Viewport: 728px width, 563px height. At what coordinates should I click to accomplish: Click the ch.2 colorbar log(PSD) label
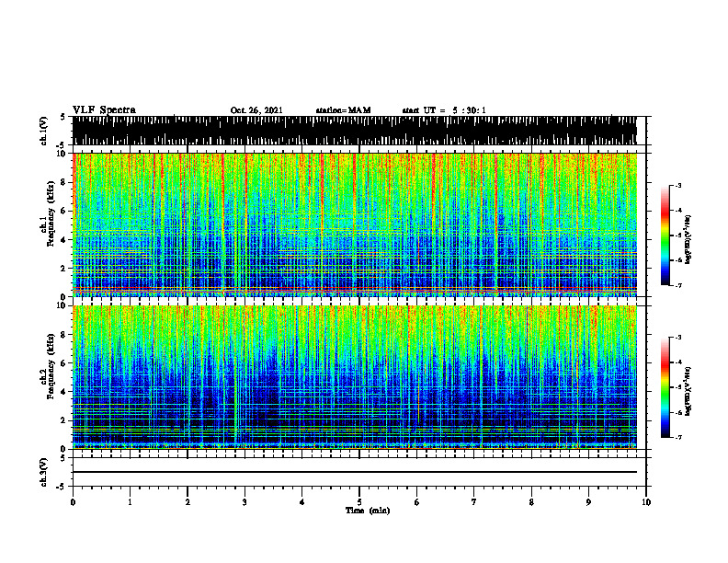point(688,391)
